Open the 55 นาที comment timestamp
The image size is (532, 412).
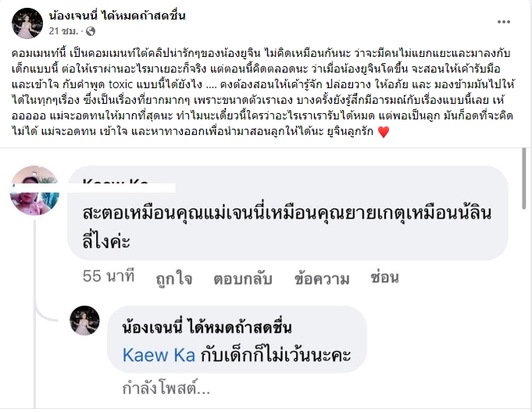pyautogui.click(x=109, y=276)
